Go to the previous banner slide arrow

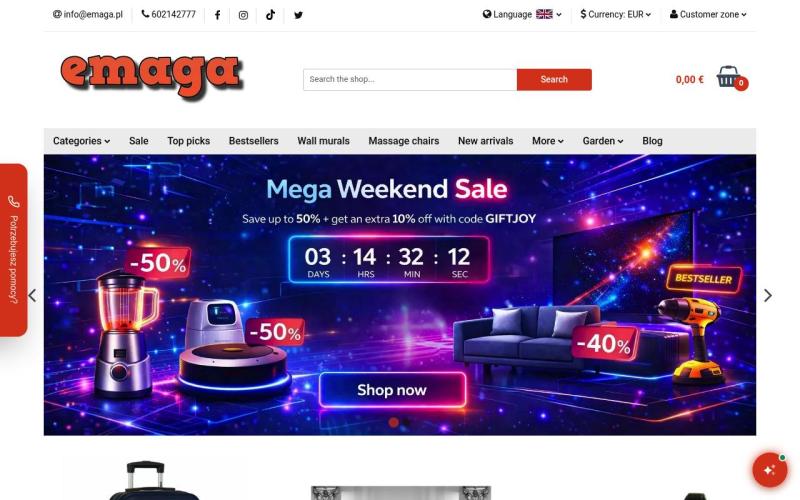pos(32,295)
